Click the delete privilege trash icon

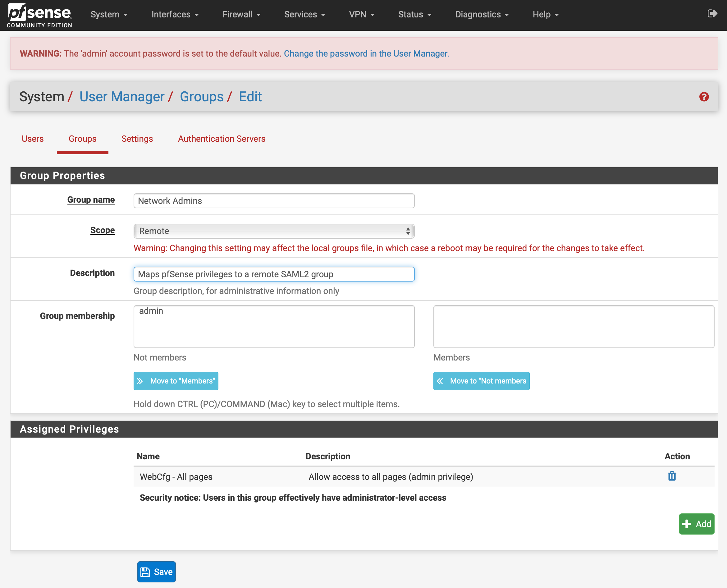click(671, 476)
